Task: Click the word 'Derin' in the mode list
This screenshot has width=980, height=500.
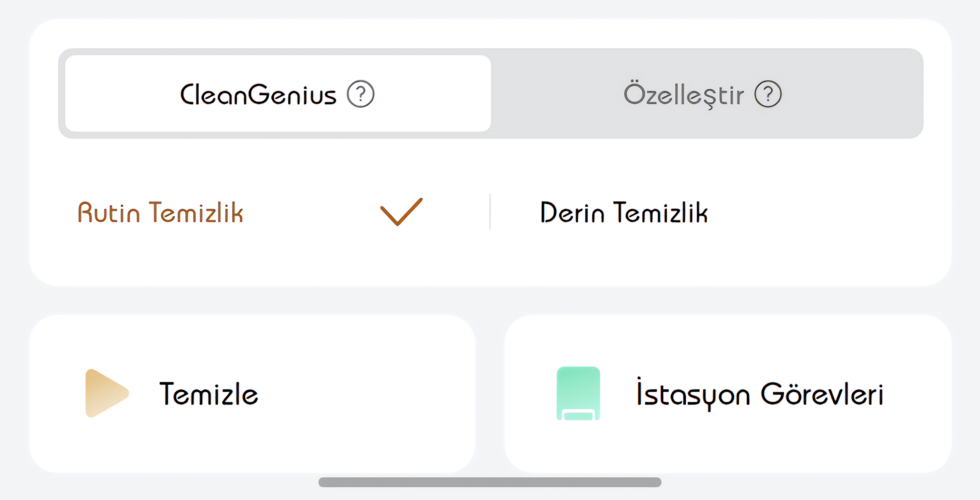Action: click(x=572, y=212)
